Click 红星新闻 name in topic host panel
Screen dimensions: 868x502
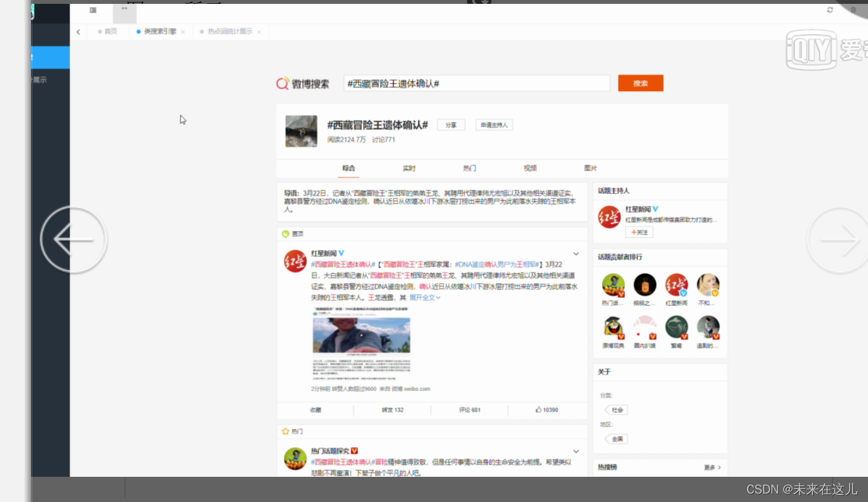[x=638, y=209]
